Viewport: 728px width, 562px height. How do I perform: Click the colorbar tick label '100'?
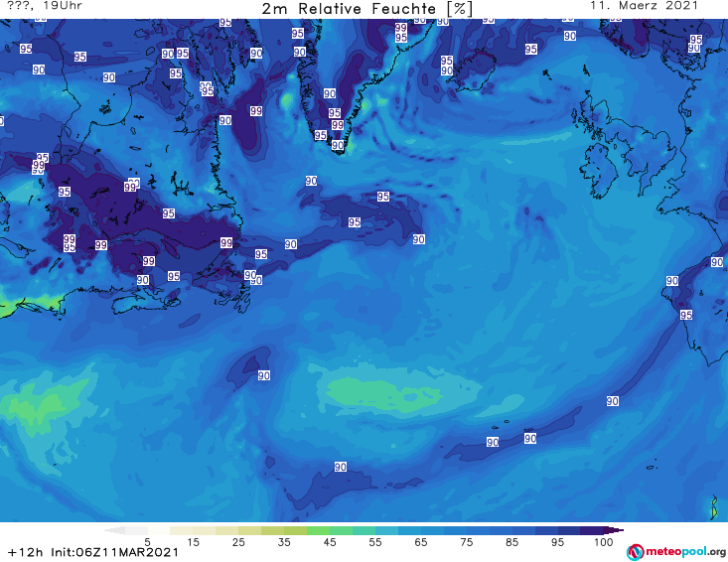(x=604, y=542)
